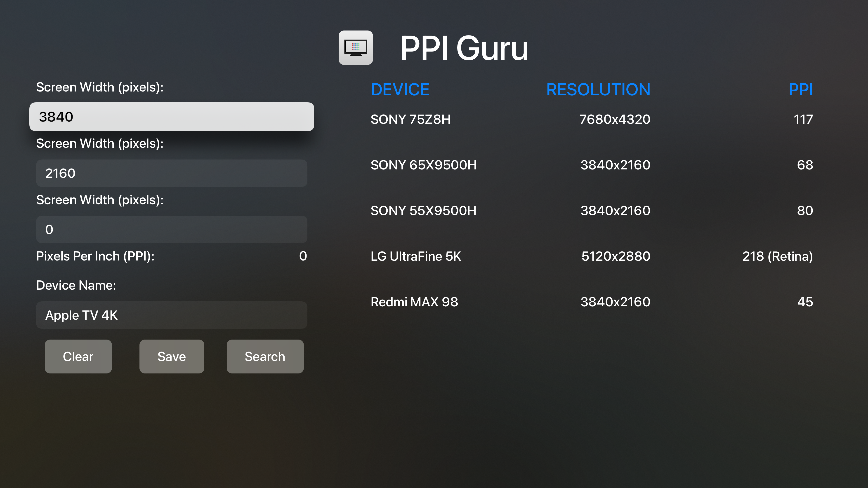Click the RESOLUTION column header
The height and width of the screenshot is (488, 868).
(x=598, y=90)
